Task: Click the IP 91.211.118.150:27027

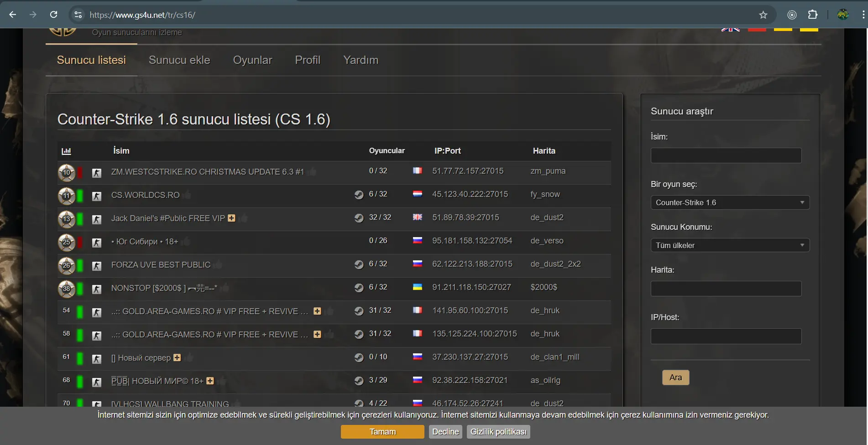Action: click(x=471, y=287)
